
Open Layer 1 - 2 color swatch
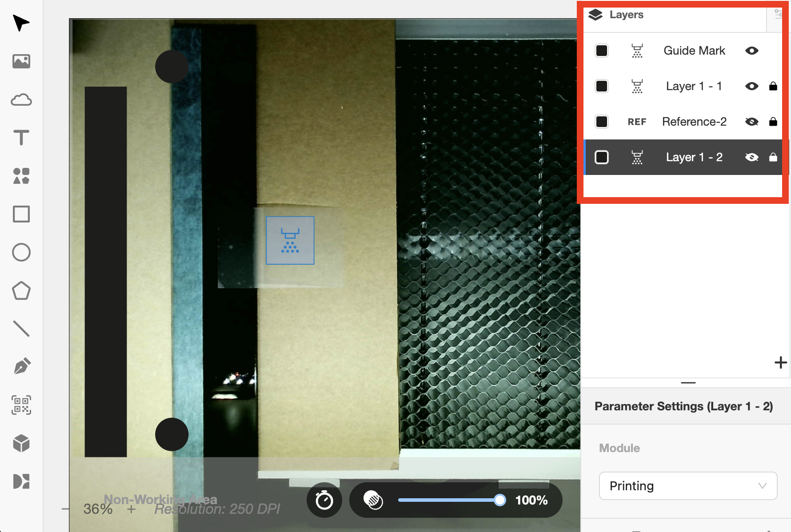(x=602, y=157)
